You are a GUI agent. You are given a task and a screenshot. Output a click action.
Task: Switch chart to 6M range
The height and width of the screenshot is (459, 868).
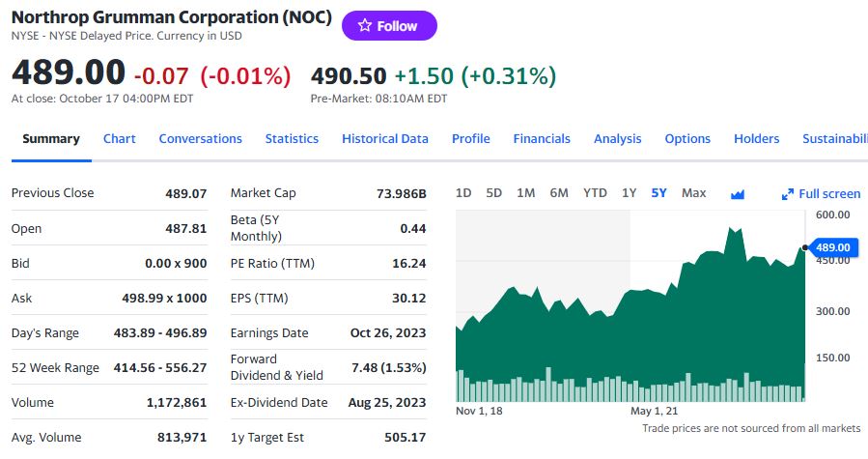(559, 193)
